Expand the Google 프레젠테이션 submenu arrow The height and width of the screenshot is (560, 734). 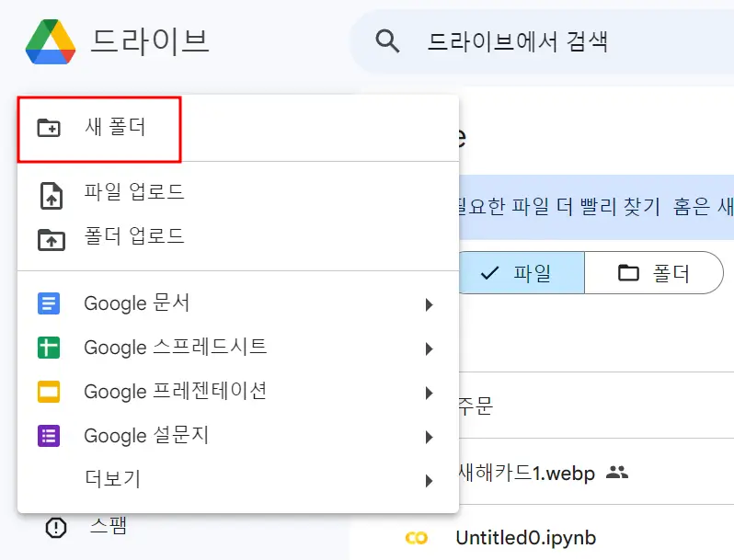point(429,393)
